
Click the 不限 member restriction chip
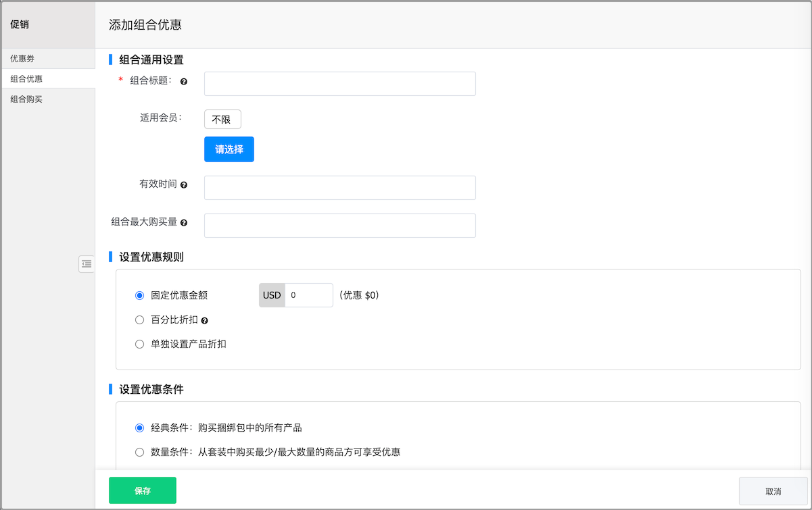pos(222,119)
